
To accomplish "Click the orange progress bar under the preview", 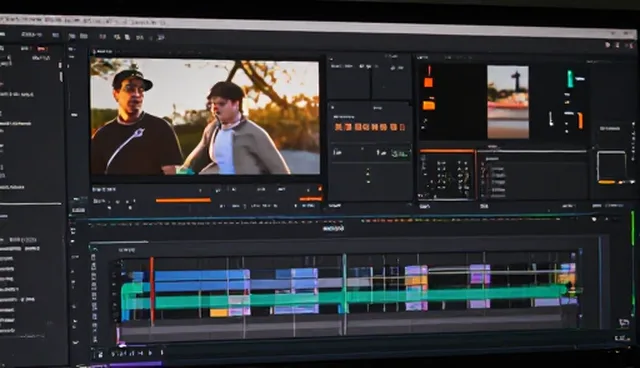I will [183, 200].
